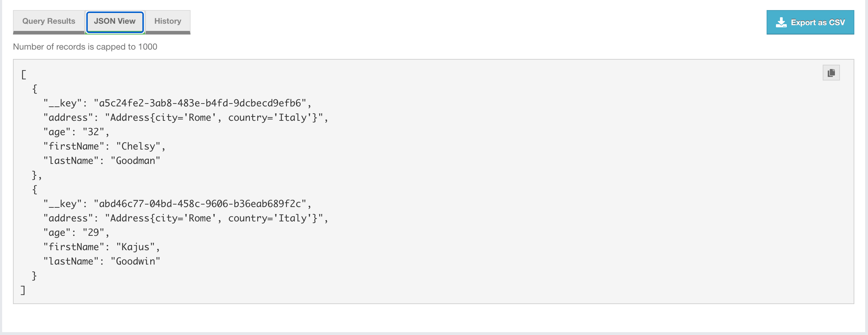Copy the JSON output to clipboard
This screenshot has height=335, width=868.
831,73
